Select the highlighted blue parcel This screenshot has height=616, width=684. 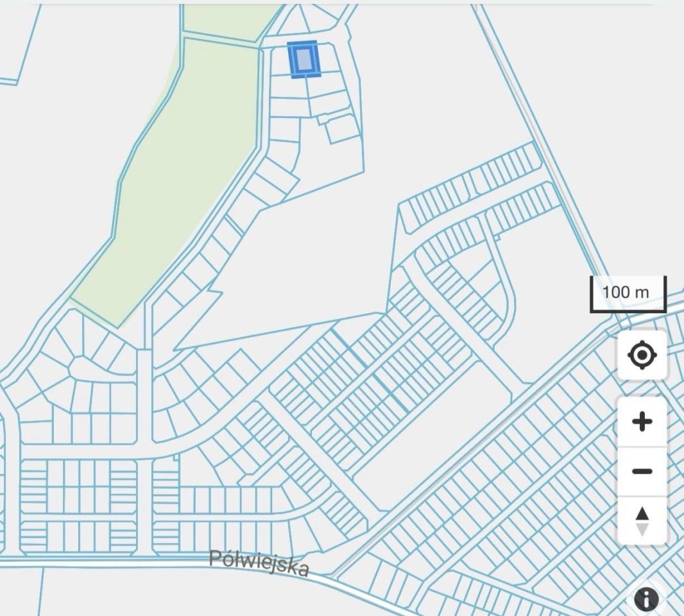click(x=304, y=59)
